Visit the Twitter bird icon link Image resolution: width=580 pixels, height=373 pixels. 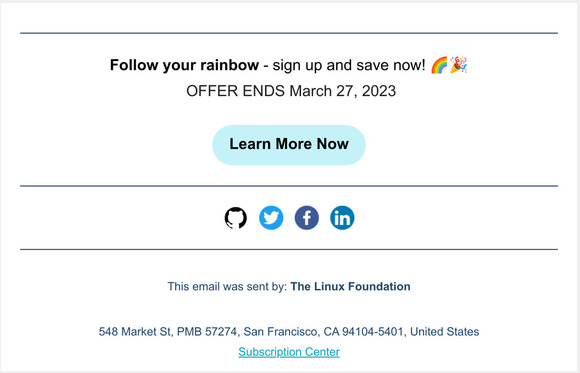click(271, 218)
